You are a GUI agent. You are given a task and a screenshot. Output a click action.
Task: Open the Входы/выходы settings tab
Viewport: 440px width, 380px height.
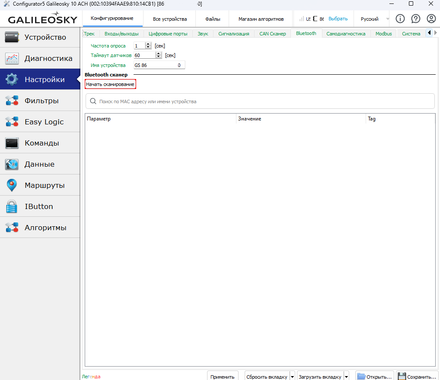pyautogui.click(x=121, y=34)
